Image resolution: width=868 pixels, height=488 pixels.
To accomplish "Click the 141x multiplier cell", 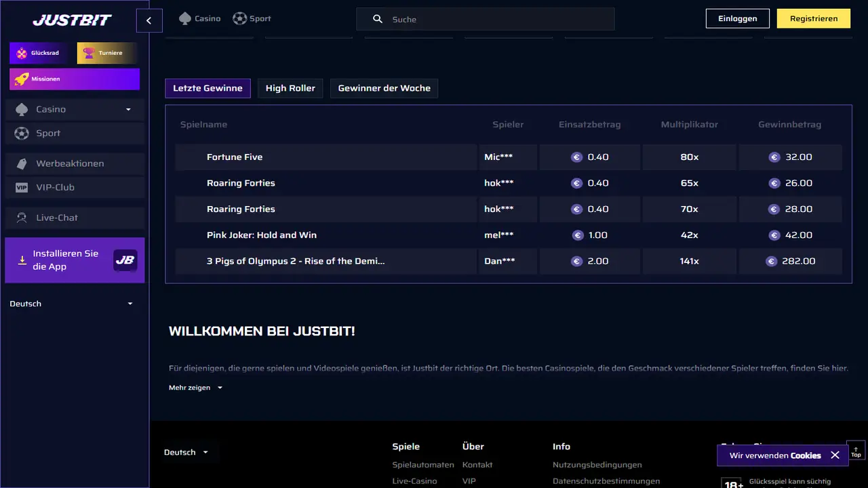I will point(690,261).
